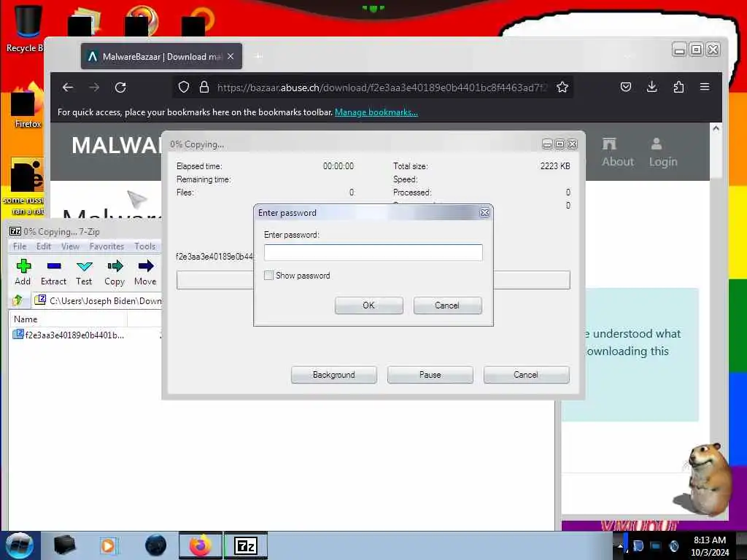Click the 7-Zip Copy button

(115, 273)
